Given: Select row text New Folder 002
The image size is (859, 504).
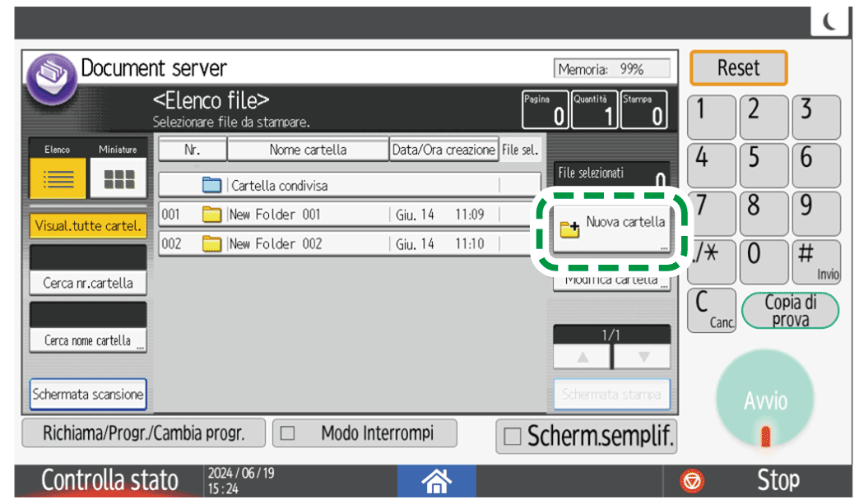Looking at the screenshot, I should pyautogui.click(x=276, y=243).
